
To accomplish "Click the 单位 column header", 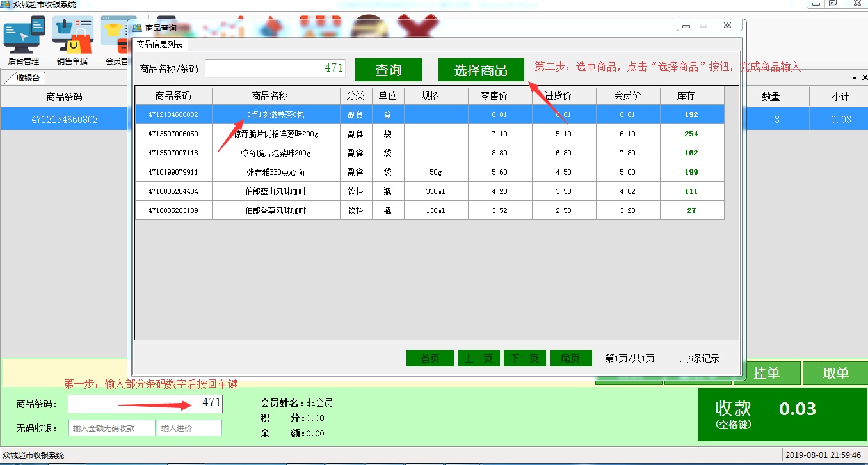I will click(x=388, y=95).
